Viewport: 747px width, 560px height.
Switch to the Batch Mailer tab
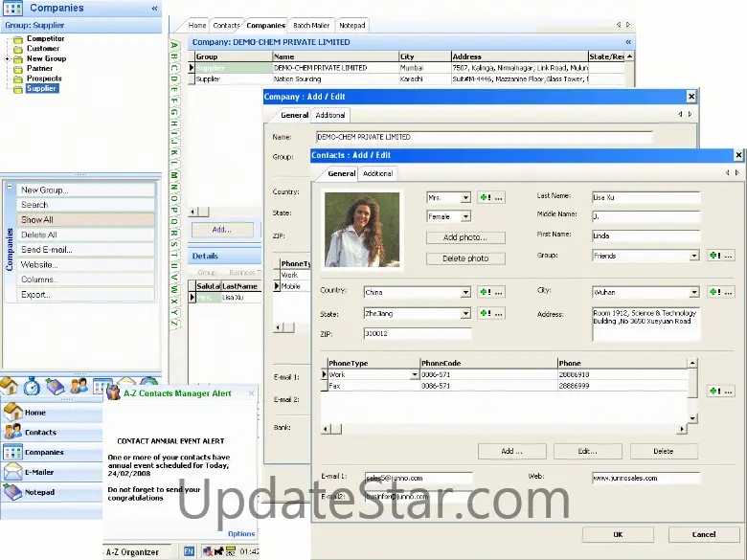(311, 25)
